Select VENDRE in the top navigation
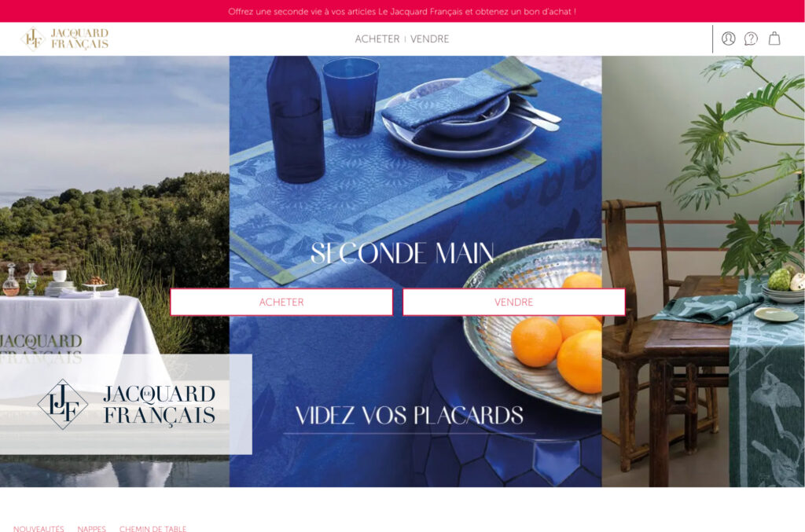This screenshot has width=805, height=532. pyautogui.click(x=430, y=39)
